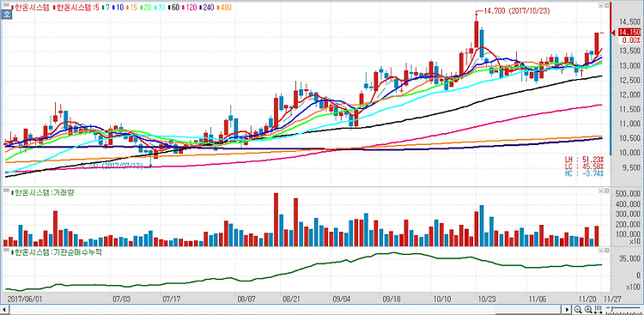Click the 0.00% change label
This screenshot has height=315, width=644.
click(631, 40)
